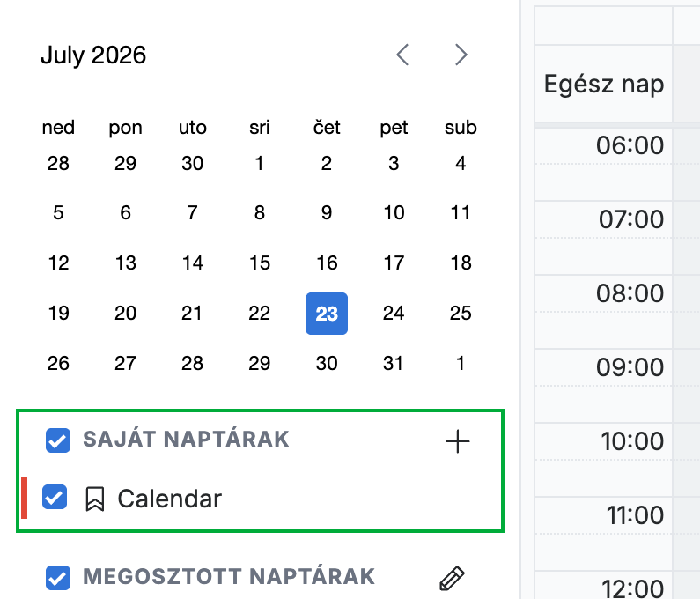Viewport: 700px width, 599px height.
Task: Toggle the Megosztott naptárak checkbox
Action: tap(58, 578)
